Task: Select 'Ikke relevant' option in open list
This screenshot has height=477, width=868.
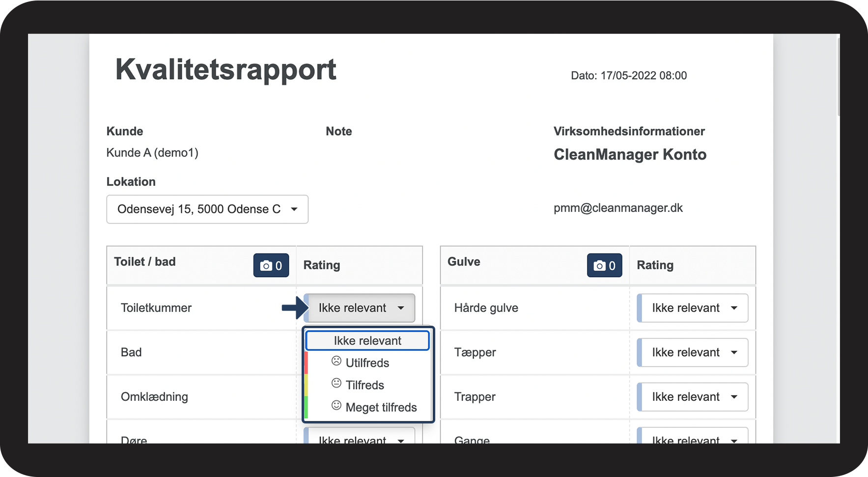Action: [x=367, y=340]
